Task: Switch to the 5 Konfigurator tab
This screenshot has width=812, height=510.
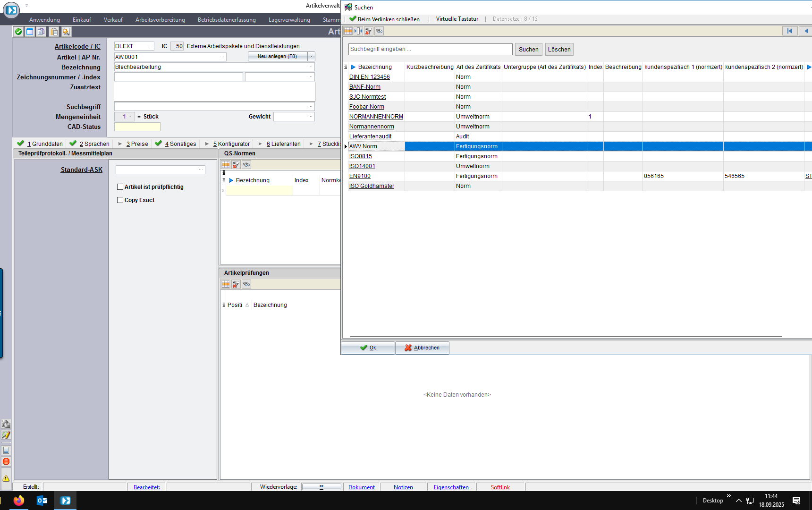Action: click(x=231, y=144)
